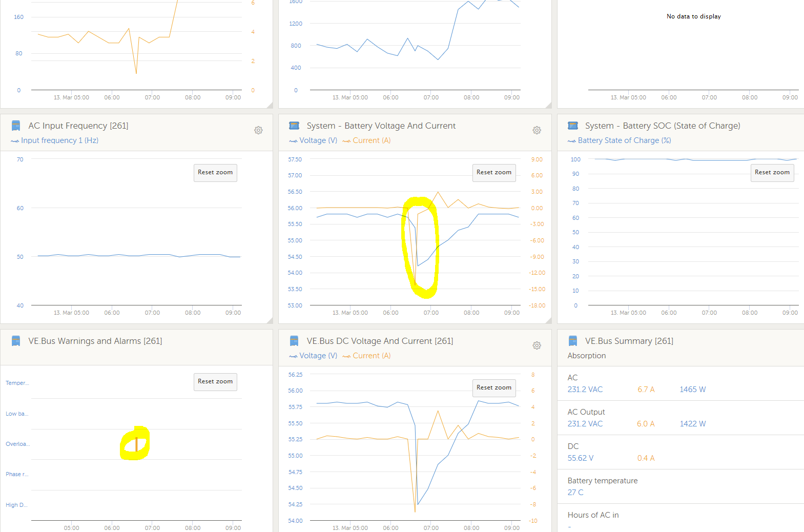Click the VE.Bus Warnings and Alarms device icon
The image size is (804, 532).
[16, 341]
